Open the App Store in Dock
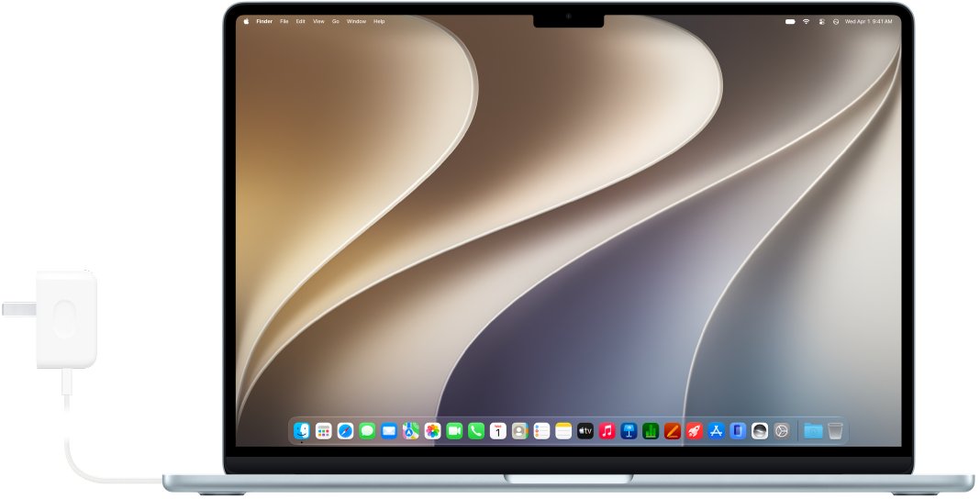Screen dimensions: 980x499 [717, 431]
